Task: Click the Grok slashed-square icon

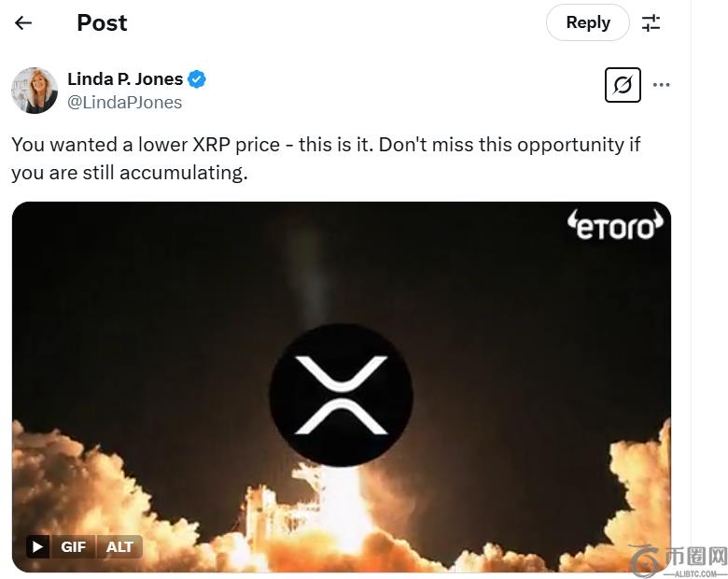Action: [623, 85]
